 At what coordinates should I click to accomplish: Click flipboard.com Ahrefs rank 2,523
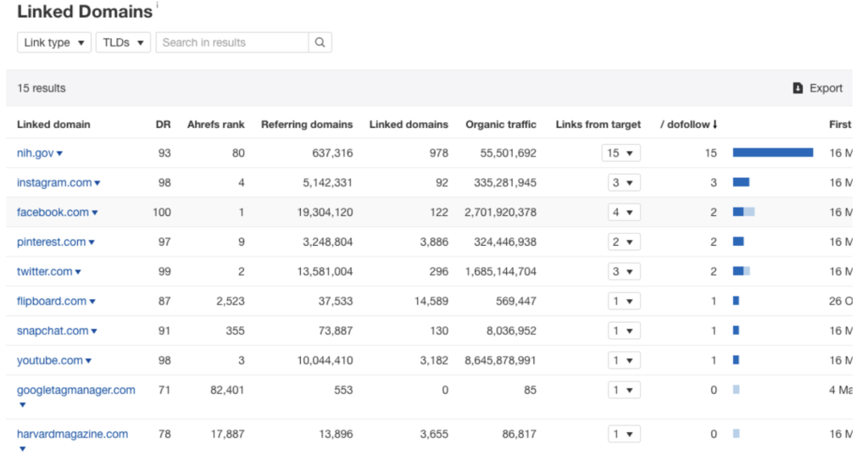(231, 301)
